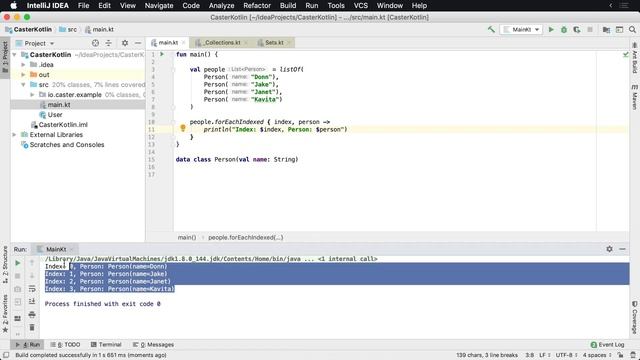Click 'main()' breadcrumb below editor

point(187,237)
